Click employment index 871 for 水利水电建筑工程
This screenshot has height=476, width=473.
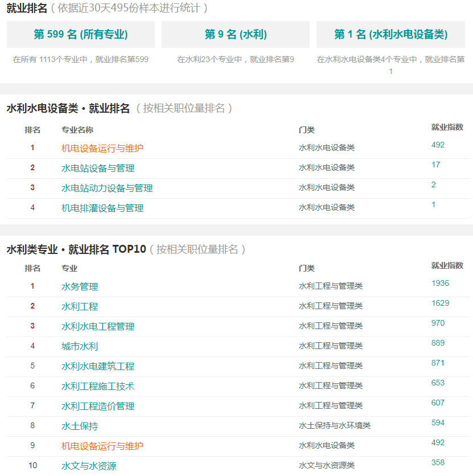[x=438, y=363]
